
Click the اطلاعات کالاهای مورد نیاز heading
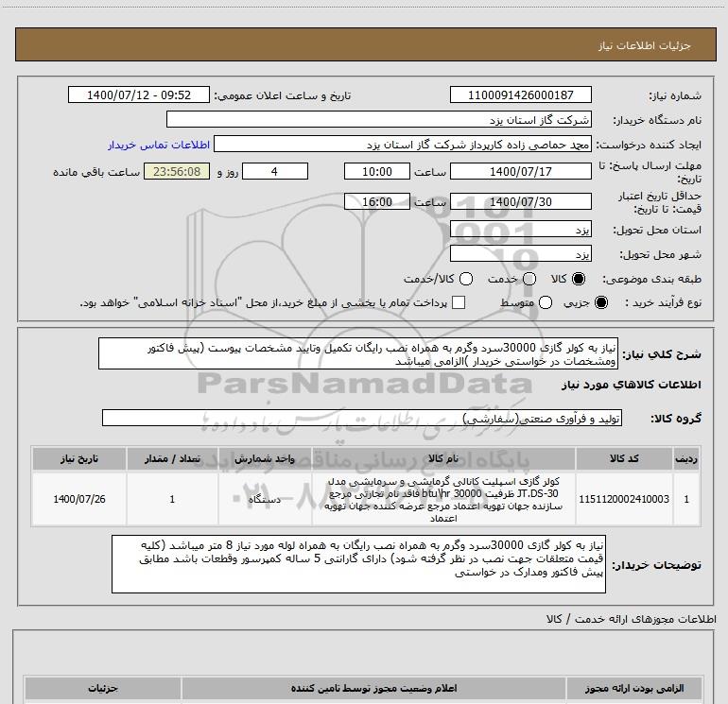632,386
